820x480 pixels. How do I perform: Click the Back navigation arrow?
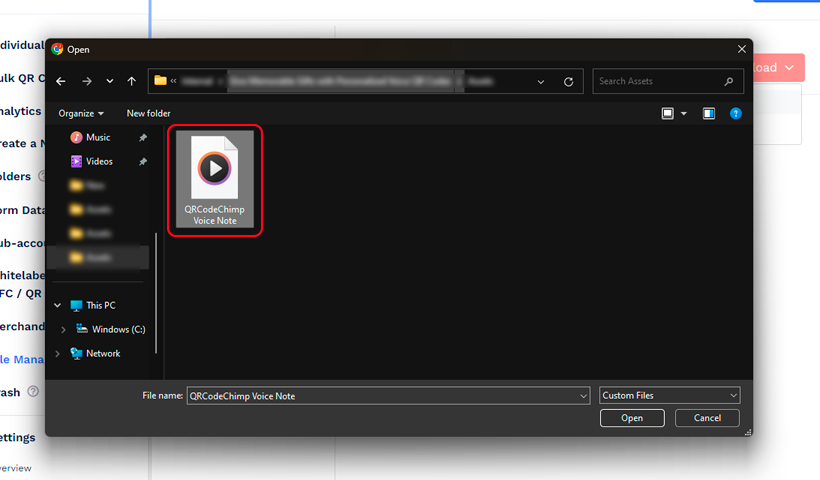click(61, 81)
